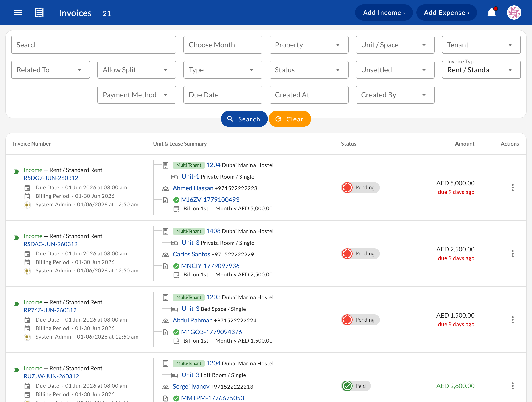Click the blue Search button

click(x=244, y=119)
